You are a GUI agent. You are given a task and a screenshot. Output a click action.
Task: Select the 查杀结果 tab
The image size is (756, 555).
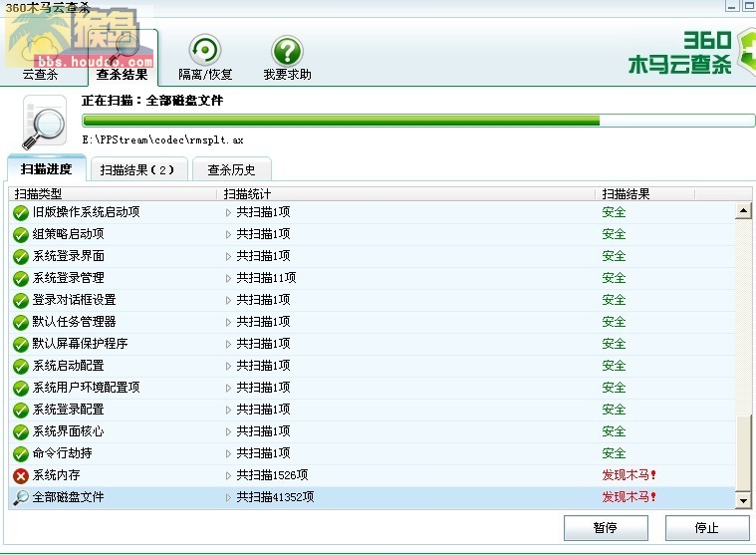click(123, 58)
